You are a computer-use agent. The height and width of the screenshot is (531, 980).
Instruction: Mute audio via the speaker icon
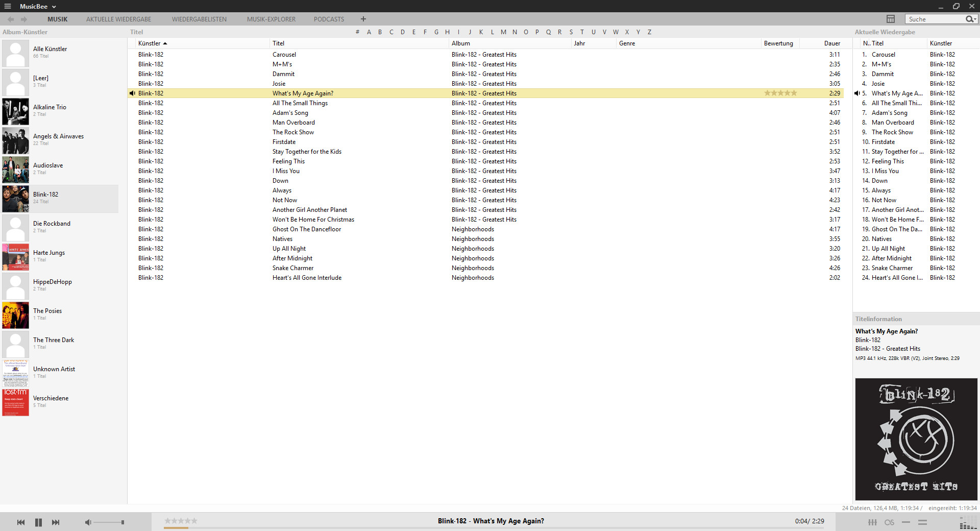[x=87, y=522]
